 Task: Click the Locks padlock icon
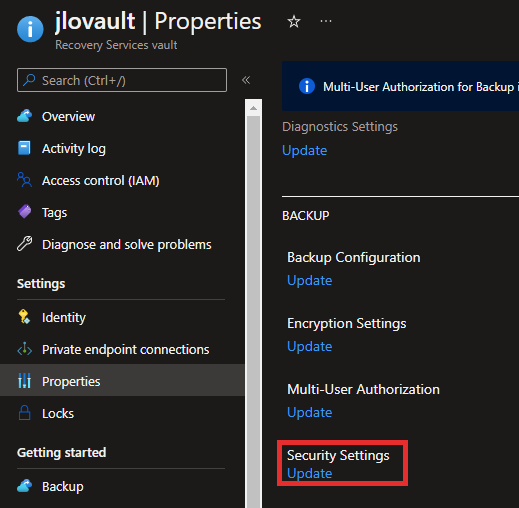coord(24,413)
